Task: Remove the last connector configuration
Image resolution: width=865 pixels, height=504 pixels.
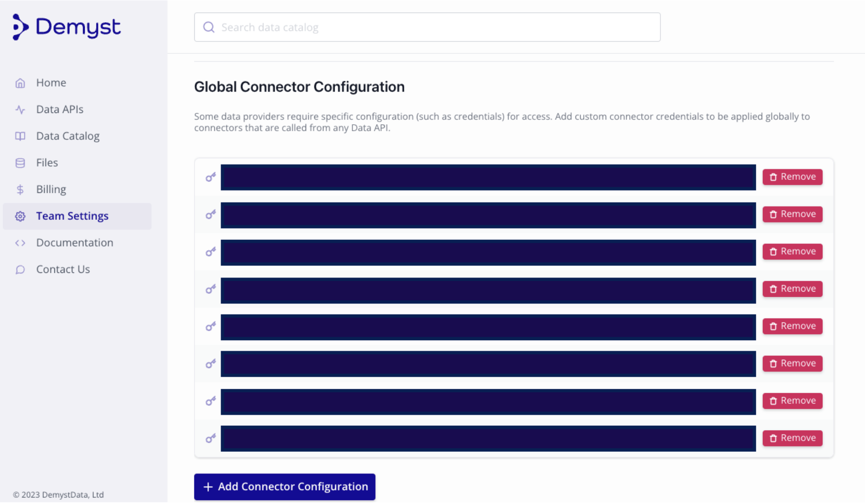Action: tap(792, 438)
